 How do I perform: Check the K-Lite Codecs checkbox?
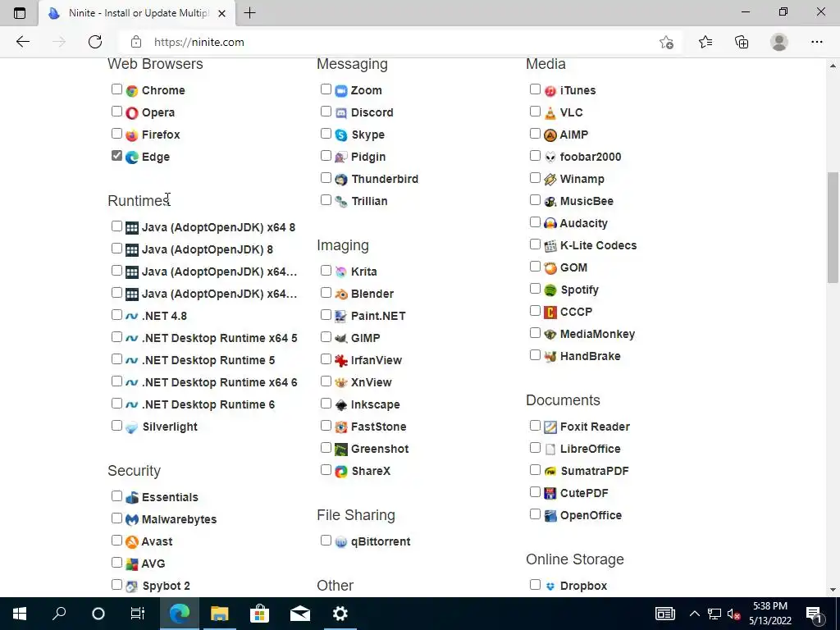pyautogui.click(x=535, y=244)
